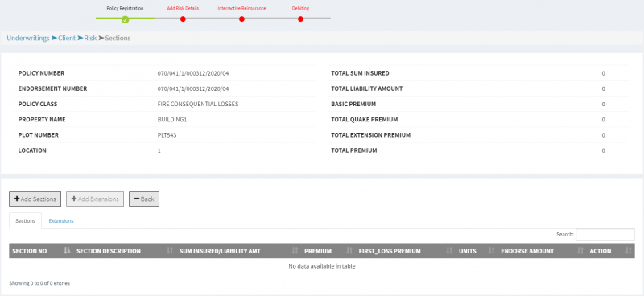The height and width of the screenshot is (296, 644).
Task: Click the ENDORSE AMOUNT column header
Action: pos(528,251)
